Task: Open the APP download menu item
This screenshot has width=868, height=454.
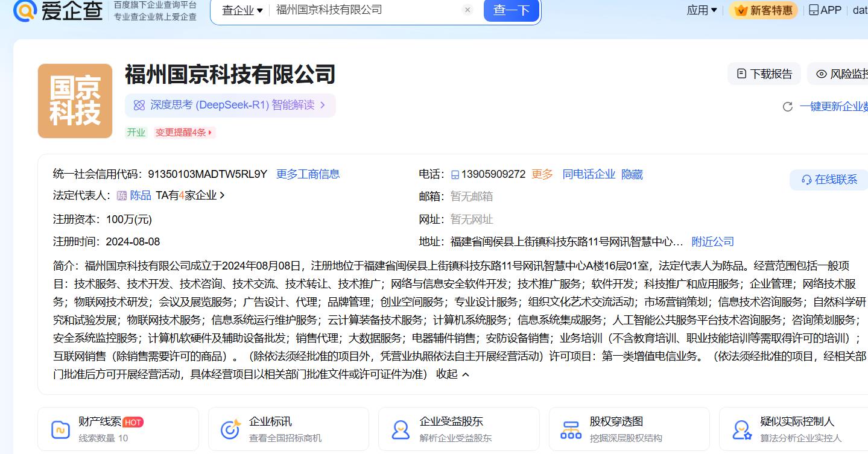Action: 825,10
